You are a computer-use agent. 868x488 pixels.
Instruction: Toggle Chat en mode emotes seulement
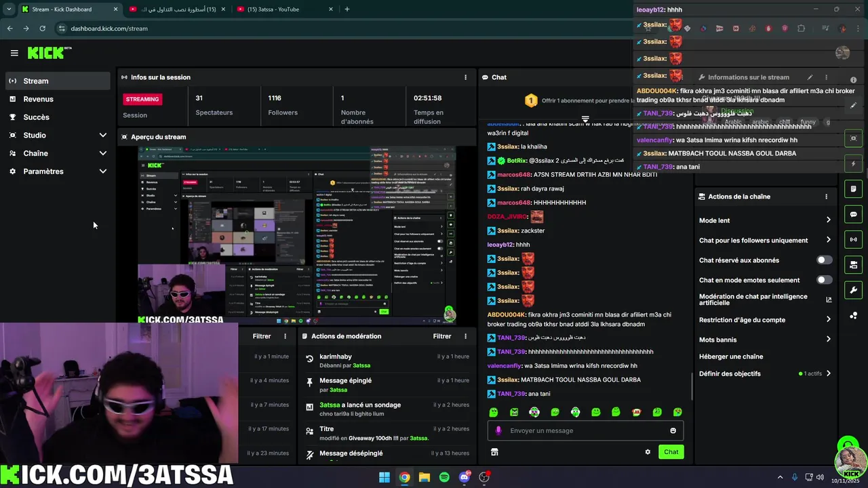[x=824, y=280]
